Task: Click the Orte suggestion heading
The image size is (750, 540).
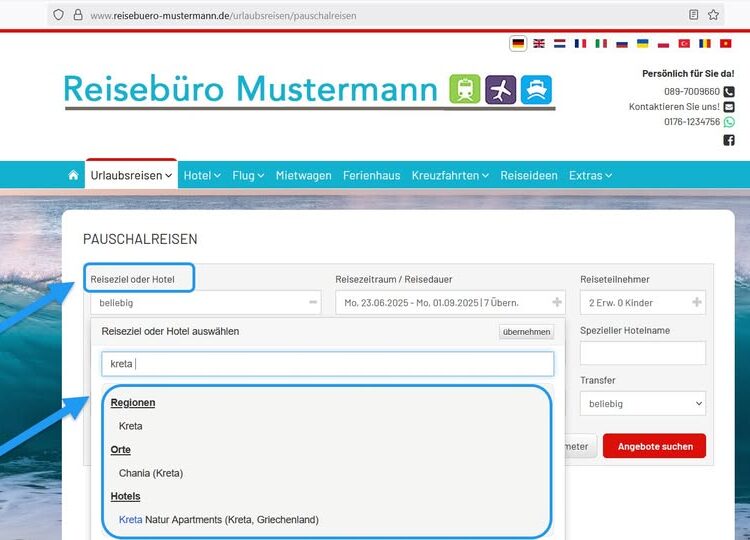Action: click(x=121, y=450)
